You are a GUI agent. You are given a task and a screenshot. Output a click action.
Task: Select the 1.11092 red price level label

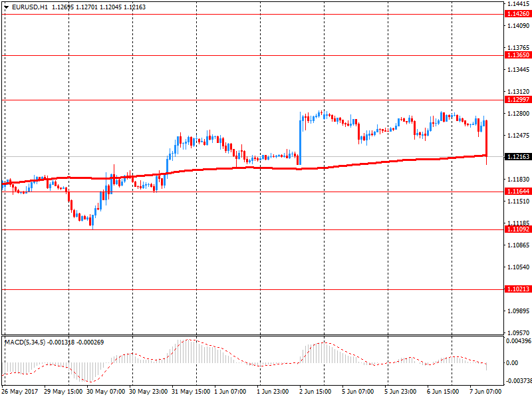(518, 229)
